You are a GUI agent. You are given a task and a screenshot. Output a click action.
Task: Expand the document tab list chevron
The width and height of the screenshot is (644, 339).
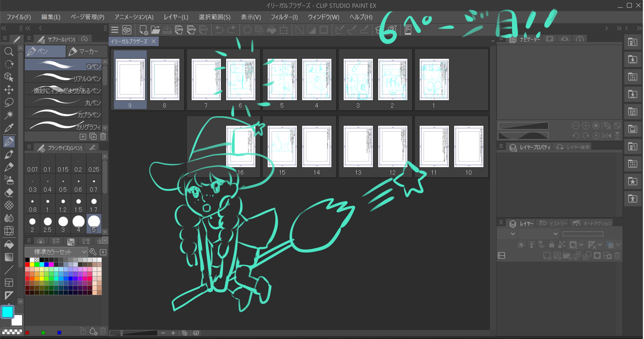click(x=493, y=41)
